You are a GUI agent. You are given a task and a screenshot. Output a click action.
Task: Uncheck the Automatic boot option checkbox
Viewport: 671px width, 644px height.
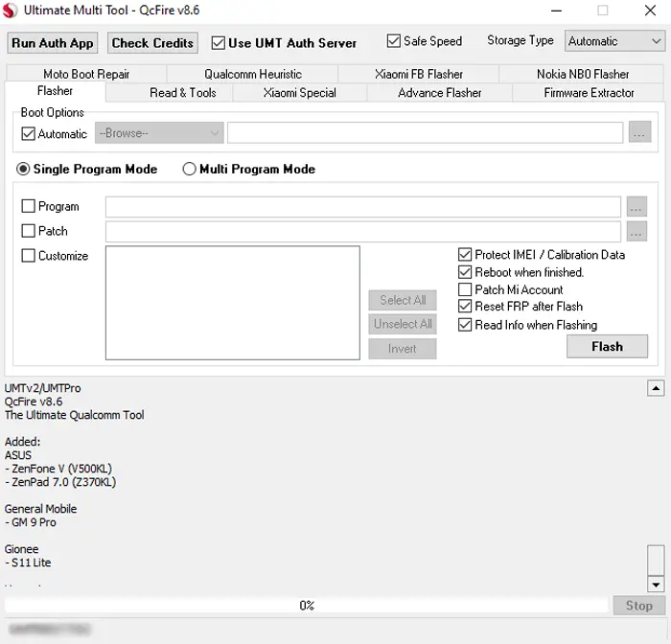pos(28,134)
